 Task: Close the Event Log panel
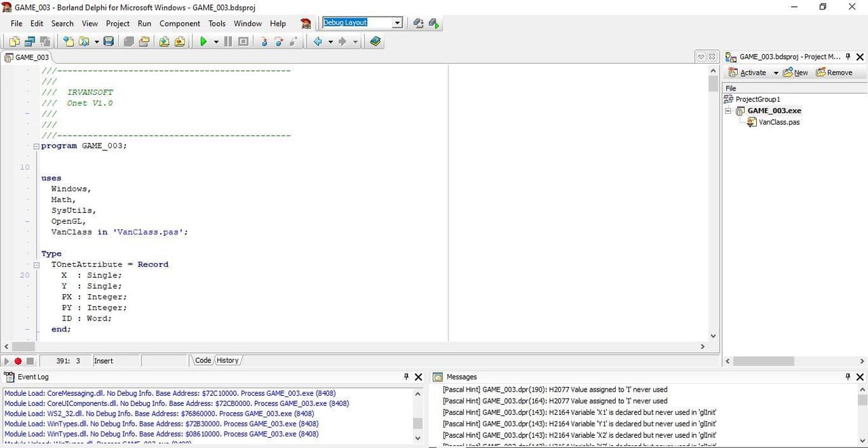[x=418, y=377]
